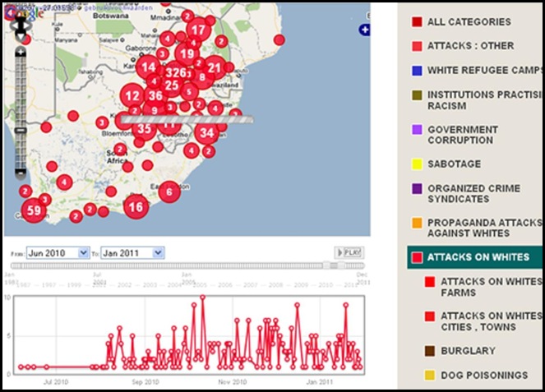Image resolution: width=545 pixels, height=392 pixels.
Task: Open the cluster marker labeled 12
Action: pyautogui.click(x=132, y=95)
